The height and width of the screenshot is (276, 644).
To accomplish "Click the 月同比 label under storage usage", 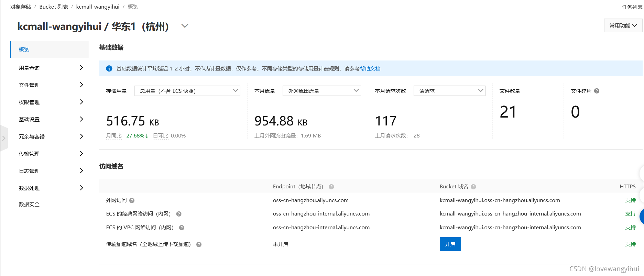I will click(114, 136).
